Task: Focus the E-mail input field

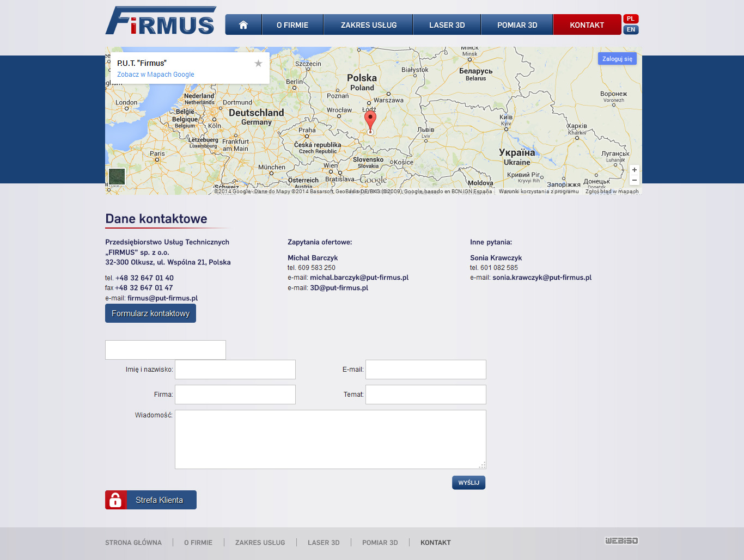Action: point(426,370)
